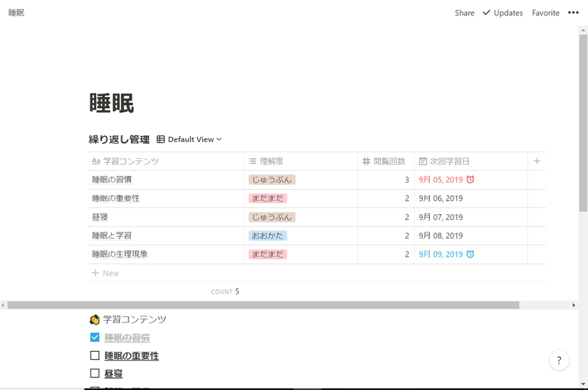Click the vertical scrollbar down arrow
This screenshot has width=588, height=390.
[583, 383]
